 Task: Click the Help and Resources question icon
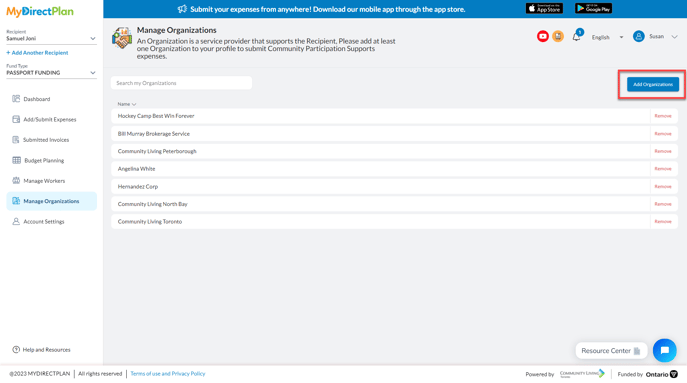pyautogui.click(x=16, y=349)
